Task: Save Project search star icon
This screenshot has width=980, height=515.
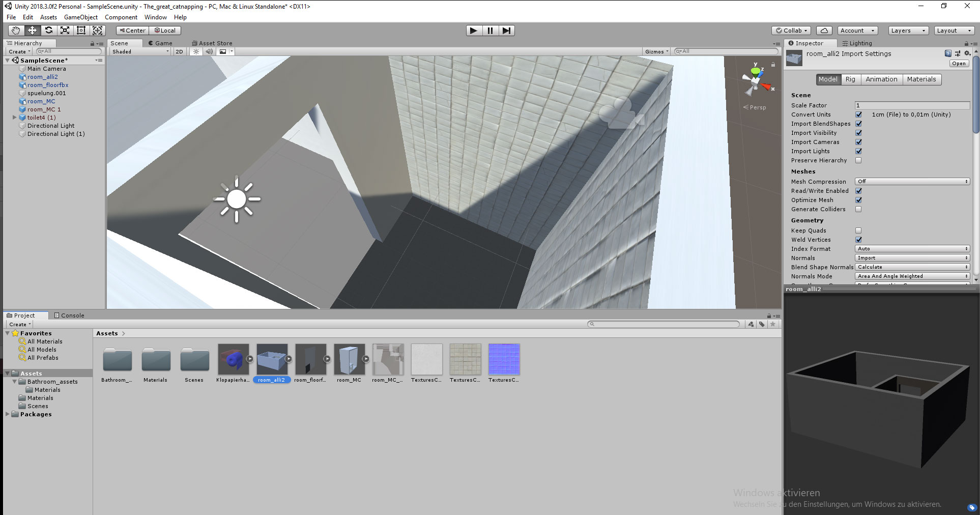Action: point(773,324)
